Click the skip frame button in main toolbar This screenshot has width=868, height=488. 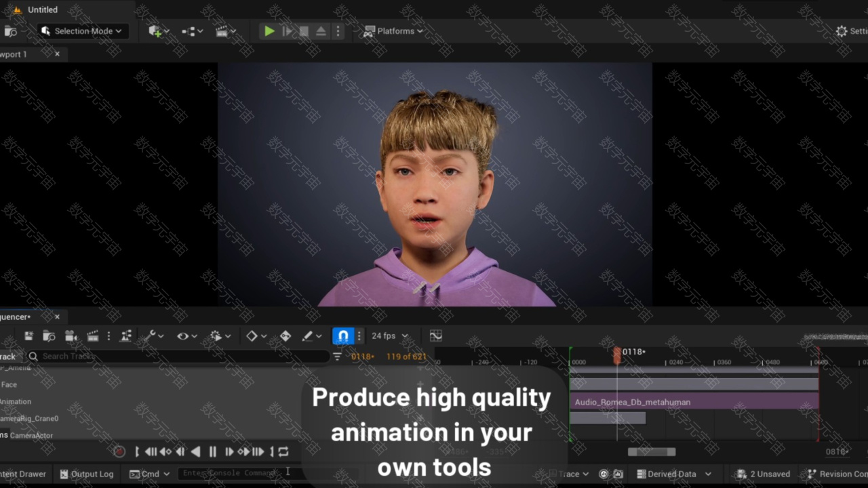pos(288,31)
